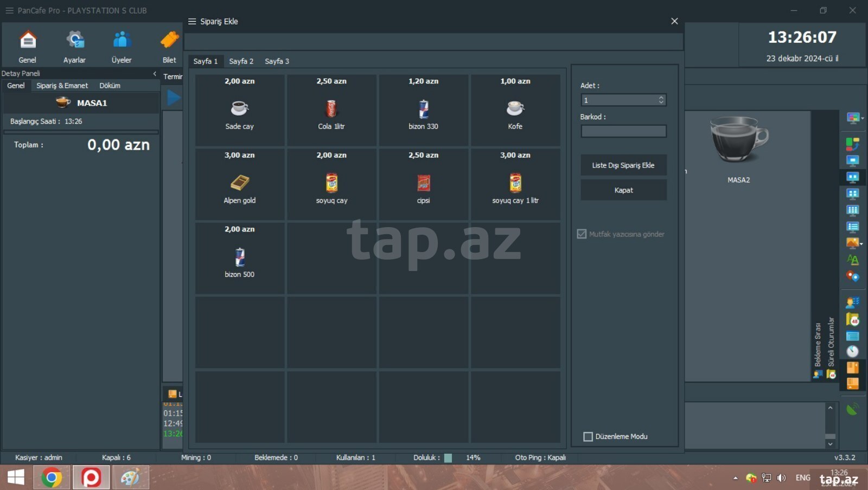Click the calendar 48 icon in sidebar
This screenshot has width=868, height=490.
(x=853, y=319)
